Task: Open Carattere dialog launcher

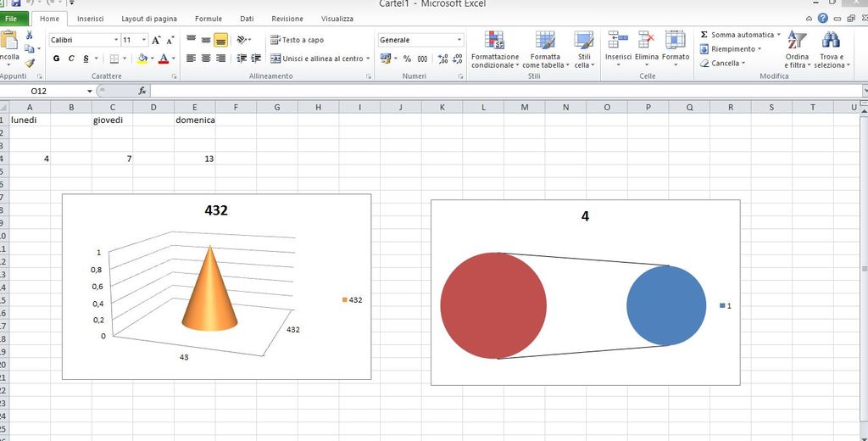Action: (174, 76)
